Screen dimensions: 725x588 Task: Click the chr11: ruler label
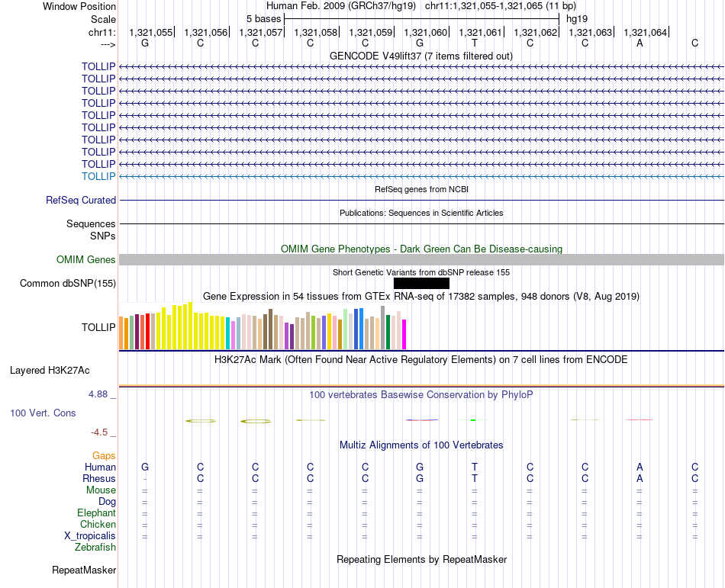pyautogui.click(x=102, y=33)
